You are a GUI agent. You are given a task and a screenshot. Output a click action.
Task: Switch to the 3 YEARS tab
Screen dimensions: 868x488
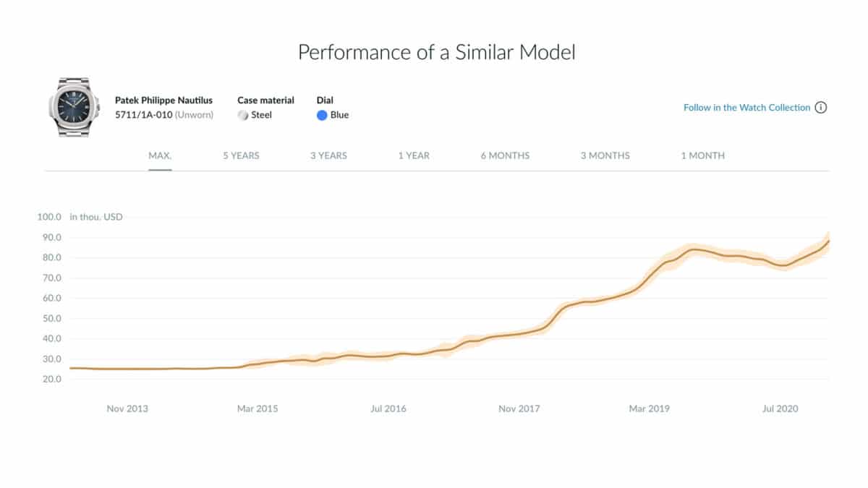[328, 155]
